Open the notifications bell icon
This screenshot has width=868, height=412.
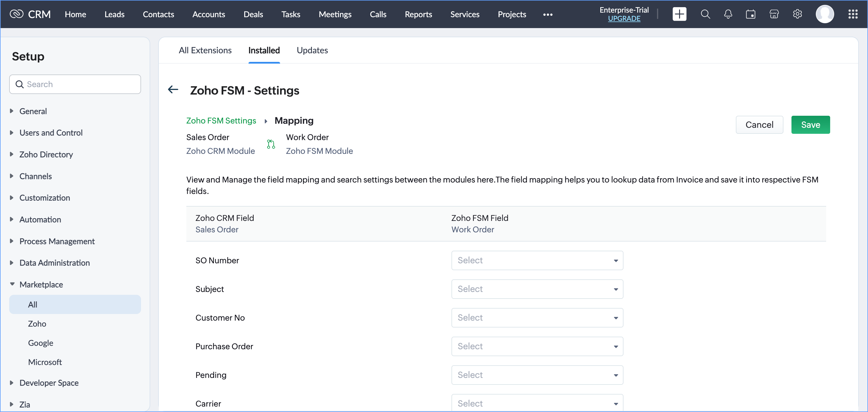coord(728,14)
